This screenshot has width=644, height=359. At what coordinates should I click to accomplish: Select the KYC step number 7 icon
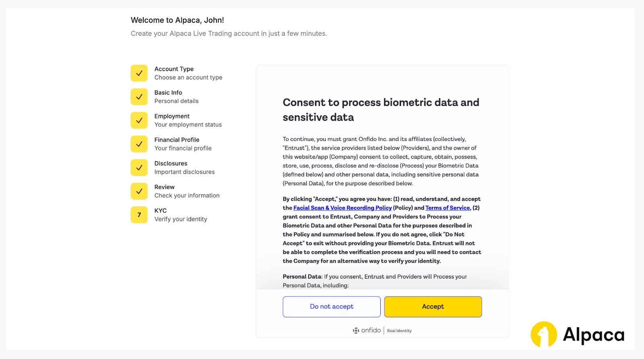tap(139, 215)
